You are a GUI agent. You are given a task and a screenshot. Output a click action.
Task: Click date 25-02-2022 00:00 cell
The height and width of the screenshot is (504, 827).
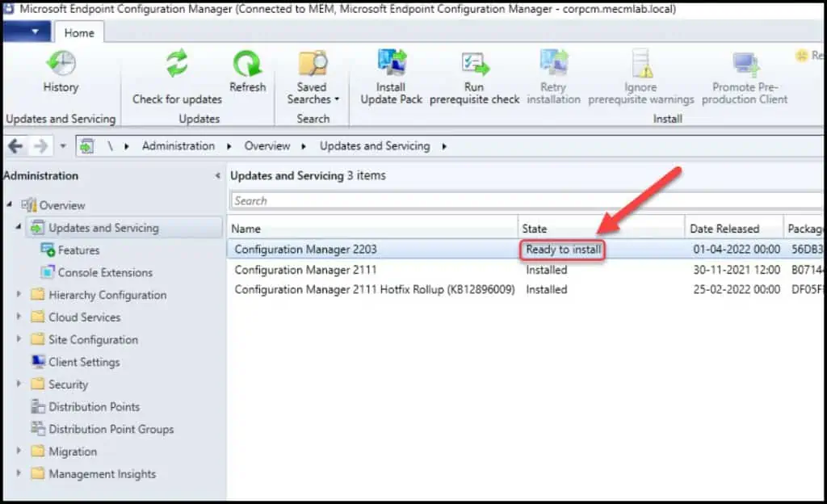(737, 289)
